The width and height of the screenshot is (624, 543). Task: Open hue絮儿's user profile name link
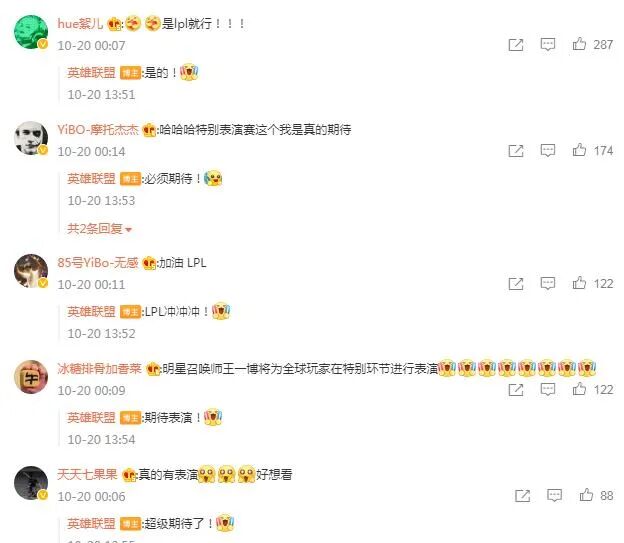pyautogui.click(x=80, y=24)
